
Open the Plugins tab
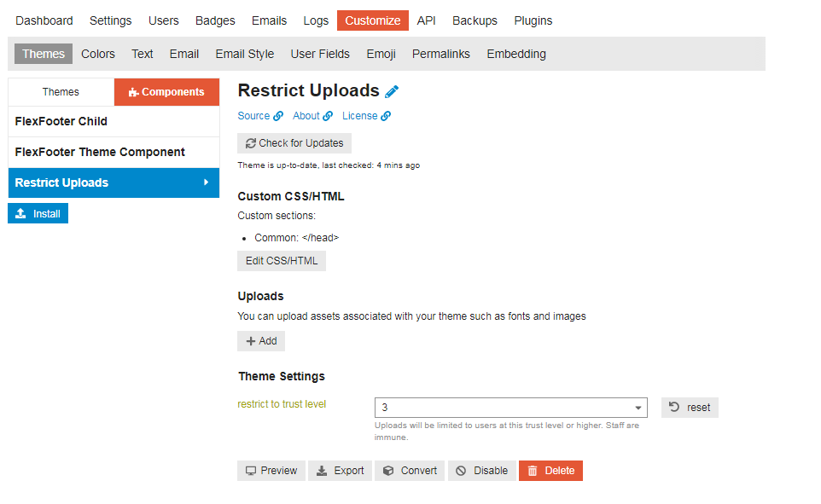pyautogui.click(x=533, y=20)
